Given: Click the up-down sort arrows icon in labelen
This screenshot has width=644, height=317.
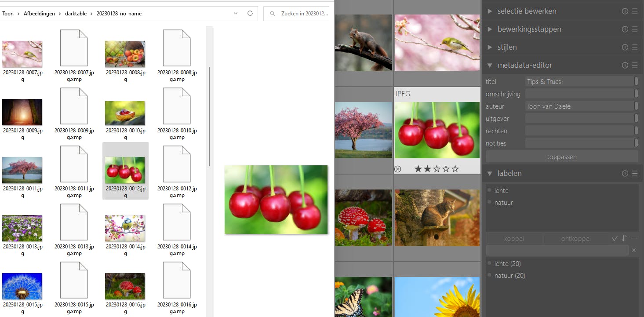Looking at the screenshot, I should coord(624,238).
